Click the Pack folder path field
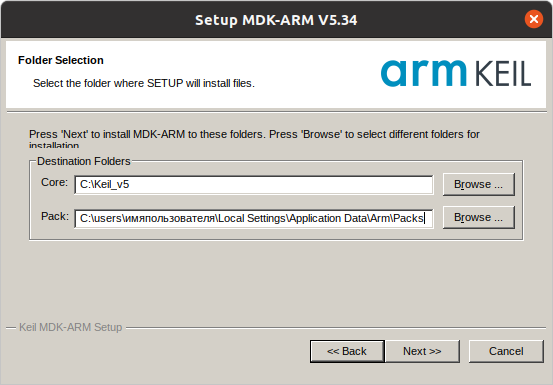Screen dimensions: 553x385 (x=254, y=219)
